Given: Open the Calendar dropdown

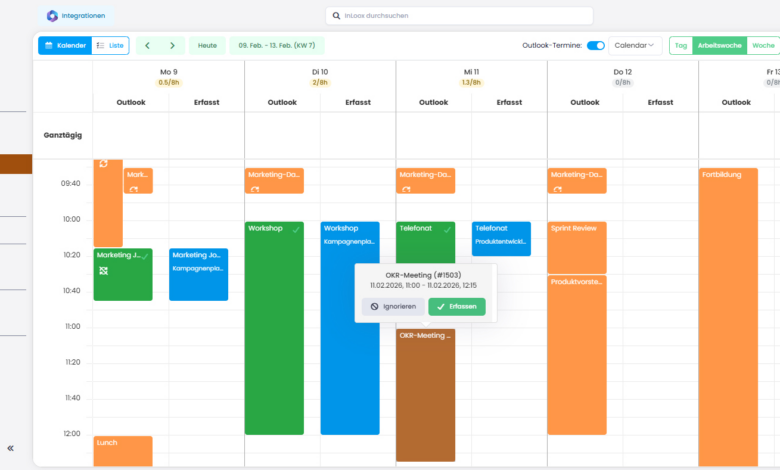Looking at the screenshot, I should (x=635, y=45).
